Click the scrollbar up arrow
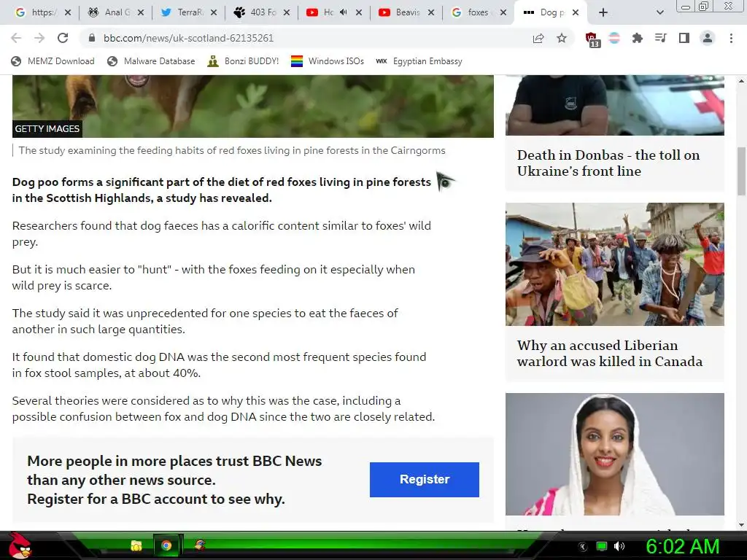747x560 pixels. pos(741,81)
